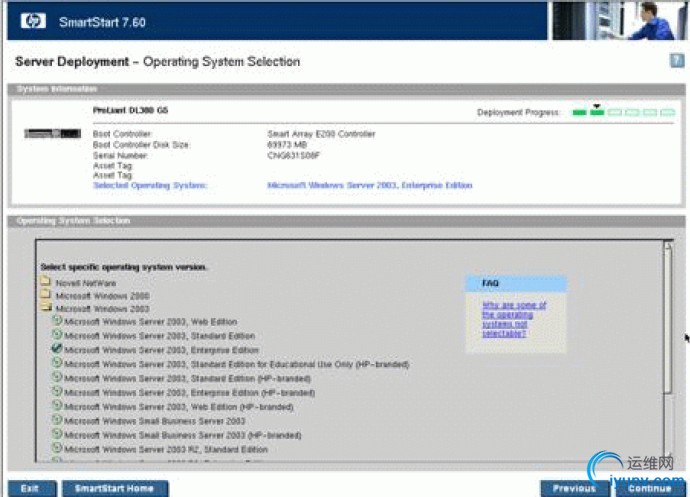This screenshot has height=497, width=690.
Task: Click the OS list scroll down arrow
Action: 668,456
